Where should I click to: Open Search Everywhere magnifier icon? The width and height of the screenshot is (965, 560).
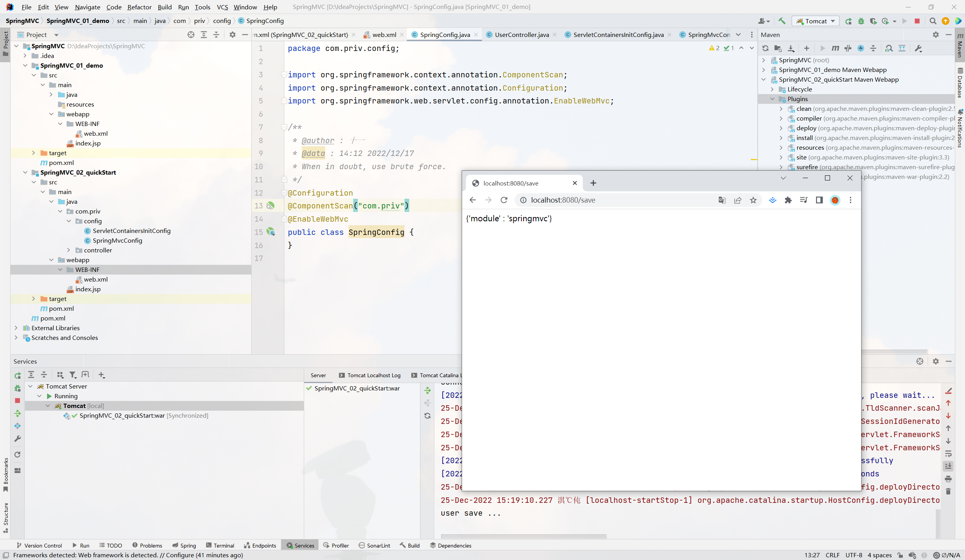pyautogui.click(x=933, y=21)
